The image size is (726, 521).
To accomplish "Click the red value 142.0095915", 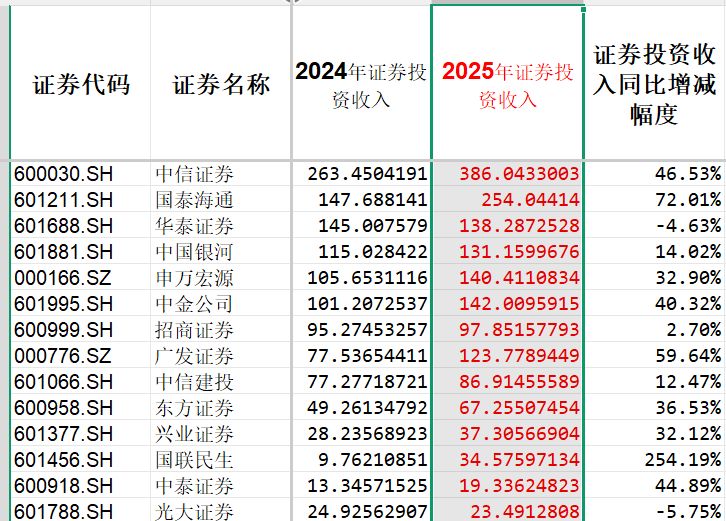I will [x=519, y=304].
